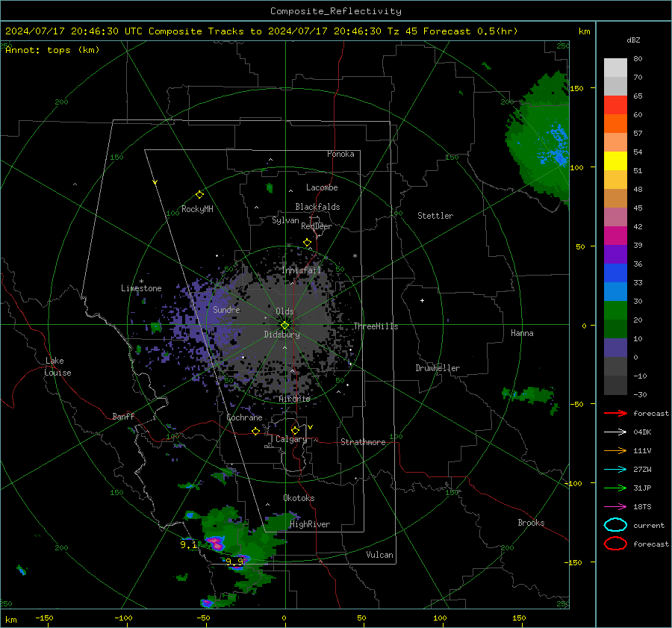Image resolution: width=672 pixels, height=628 pixels.
Task: Click the red forecast arrow in legend
Action: coord(615,413)
